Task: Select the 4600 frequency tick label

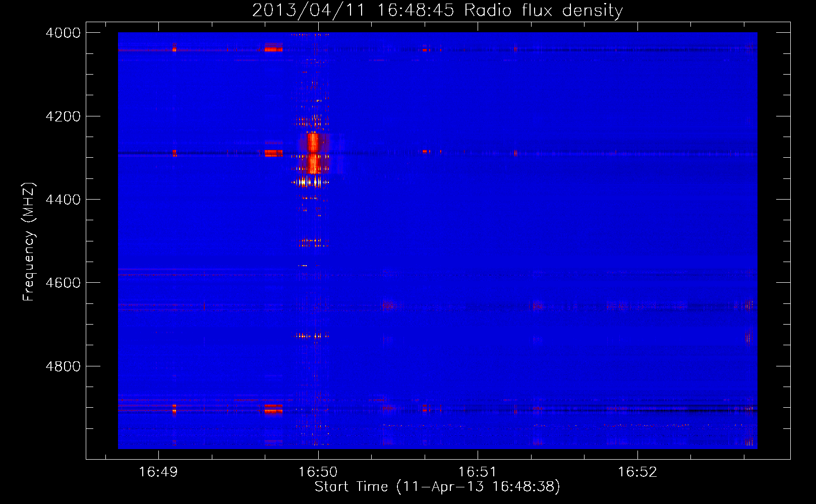Action: 63,283
